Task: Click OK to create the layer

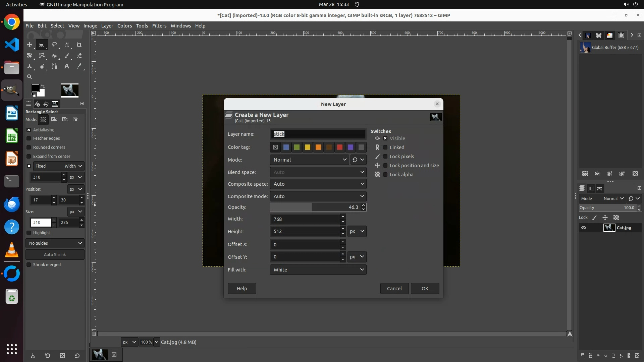Action: 425,289
